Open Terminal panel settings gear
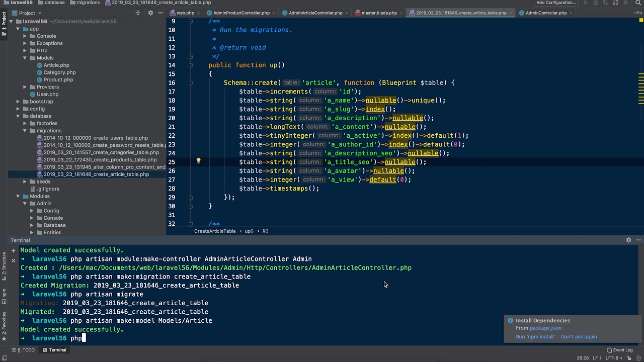644x362 pixels. [628, 240]
